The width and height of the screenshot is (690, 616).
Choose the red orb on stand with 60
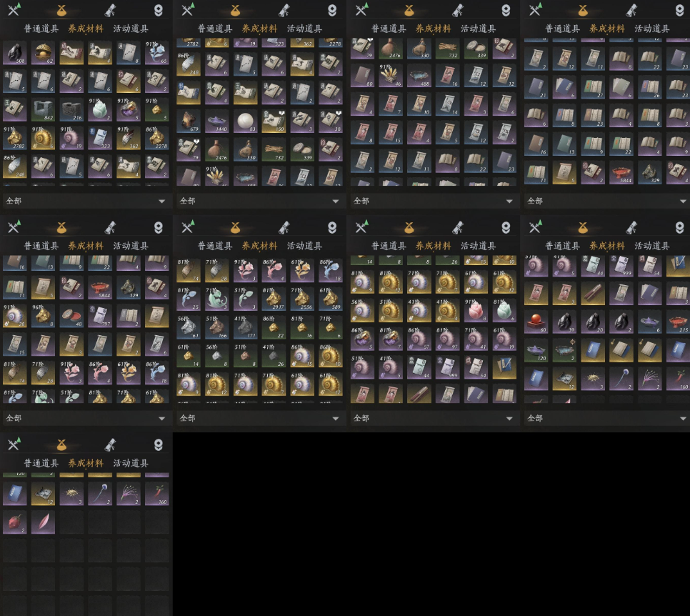point(536,321)
